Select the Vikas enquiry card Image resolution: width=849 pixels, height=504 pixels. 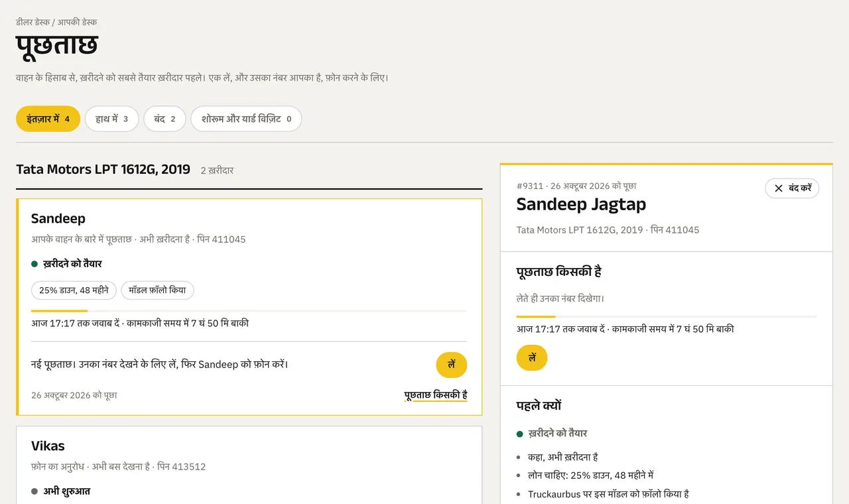(x=249, y=465)
